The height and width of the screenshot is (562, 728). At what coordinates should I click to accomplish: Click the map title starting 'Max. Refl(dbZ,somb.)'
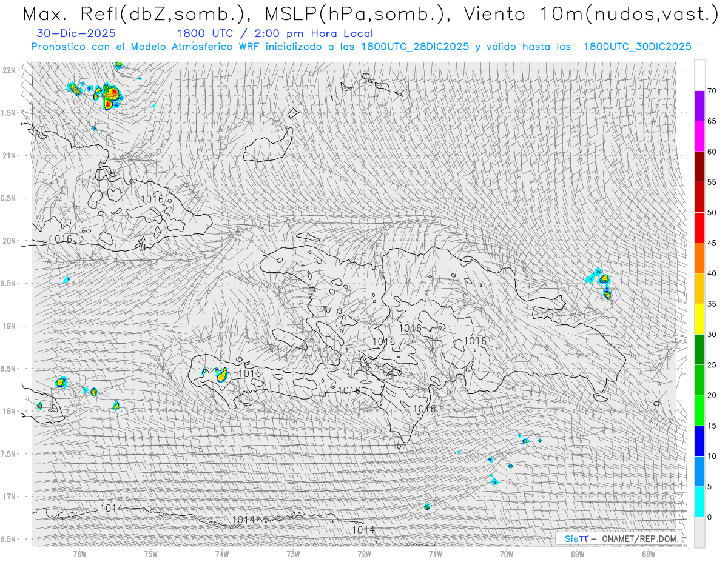(369, 14)
